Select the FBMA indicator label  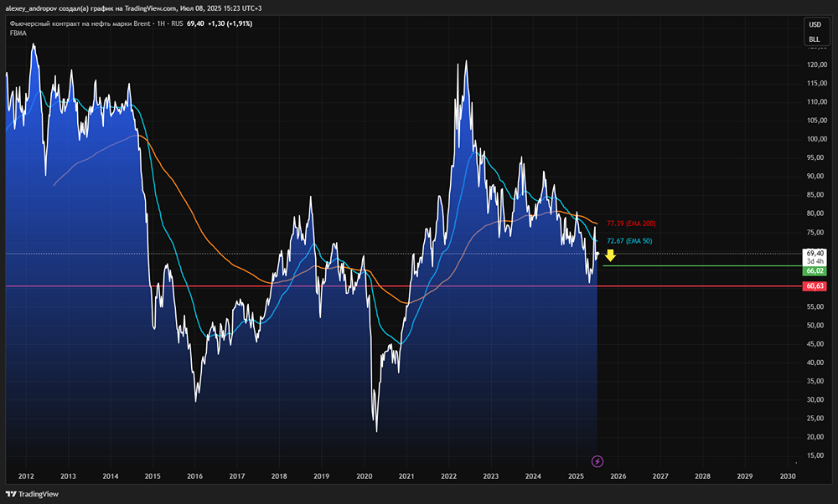(x=18, y=33)
